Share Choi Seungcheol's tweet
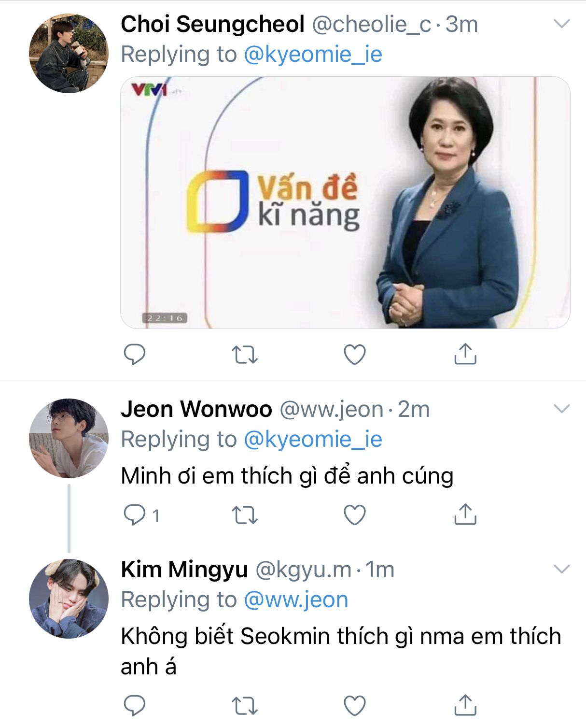 point(465,354)
